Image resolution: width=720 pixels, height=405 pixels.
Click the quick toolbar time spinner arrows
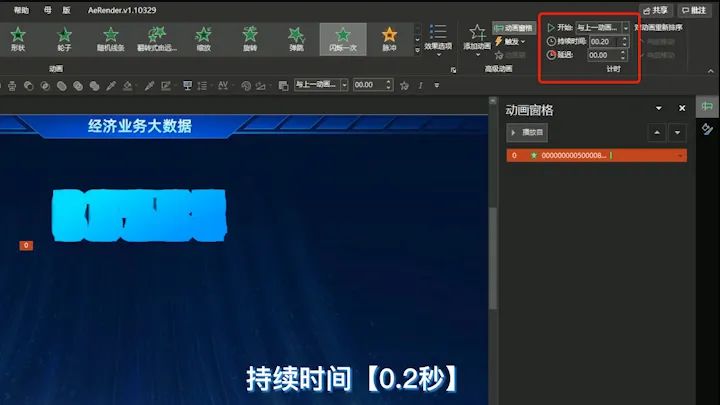(x=388, y=85)
